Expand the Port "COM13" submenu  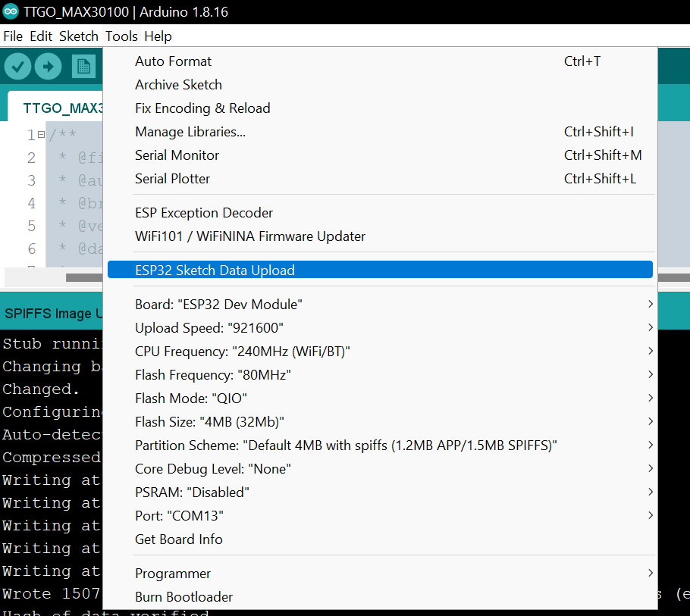coord(380,516)
